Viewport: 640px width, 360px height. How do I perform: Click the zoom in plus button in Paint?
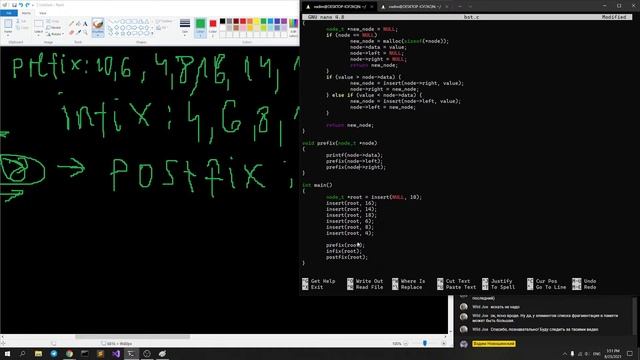point(444,344)
